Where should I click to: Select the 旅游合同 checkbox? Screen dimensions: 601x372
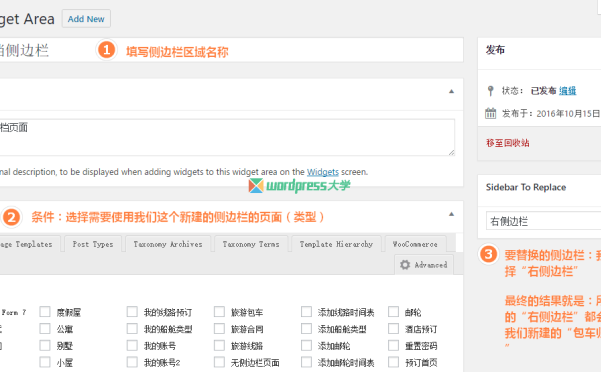[219, 329]
